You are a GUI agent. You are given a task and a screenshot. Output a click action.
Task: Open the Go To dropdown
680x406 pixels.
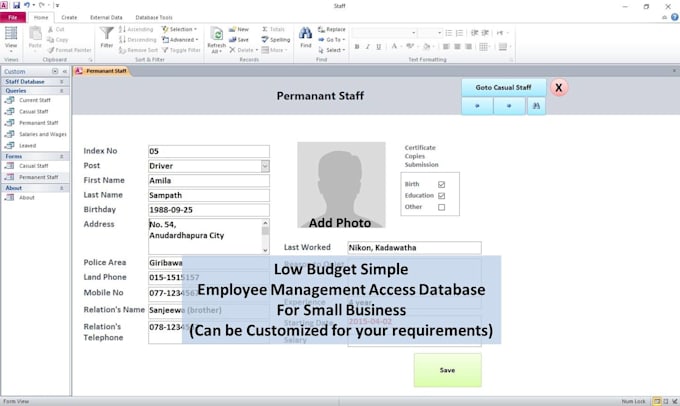point(332,39)
